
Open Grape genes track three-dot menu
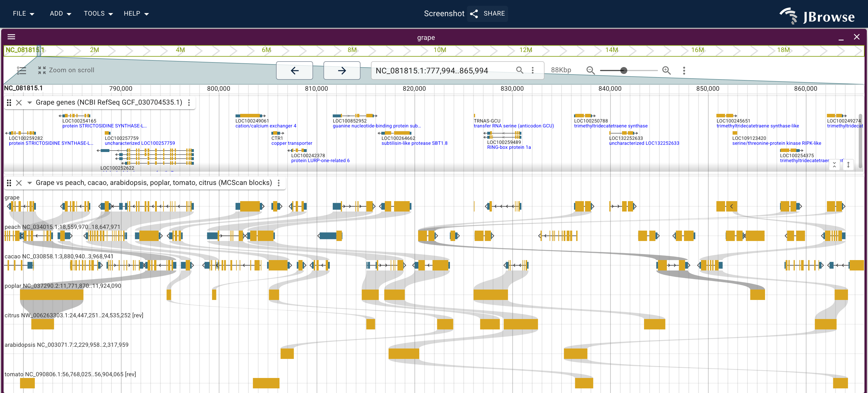189,103
